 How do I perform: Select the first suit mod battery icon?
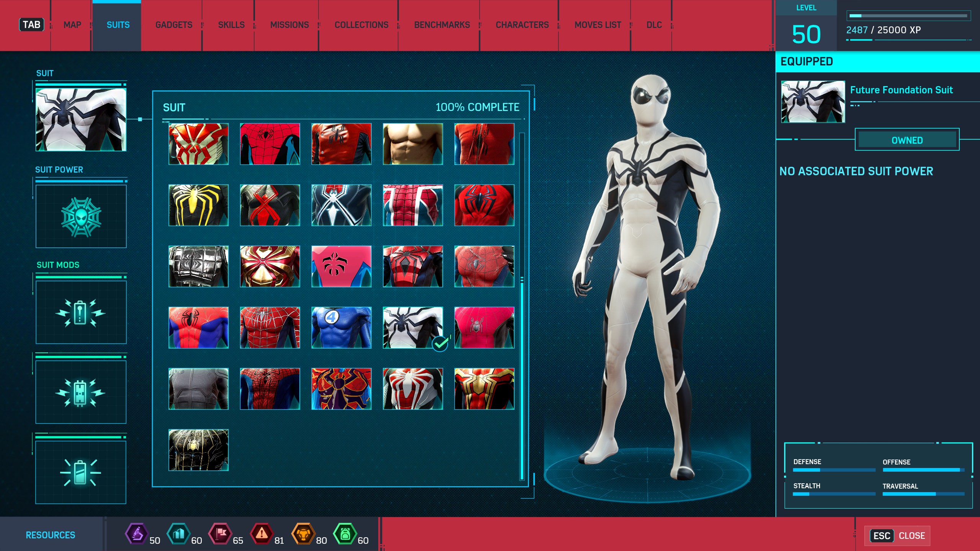click(x=81, y=312)
